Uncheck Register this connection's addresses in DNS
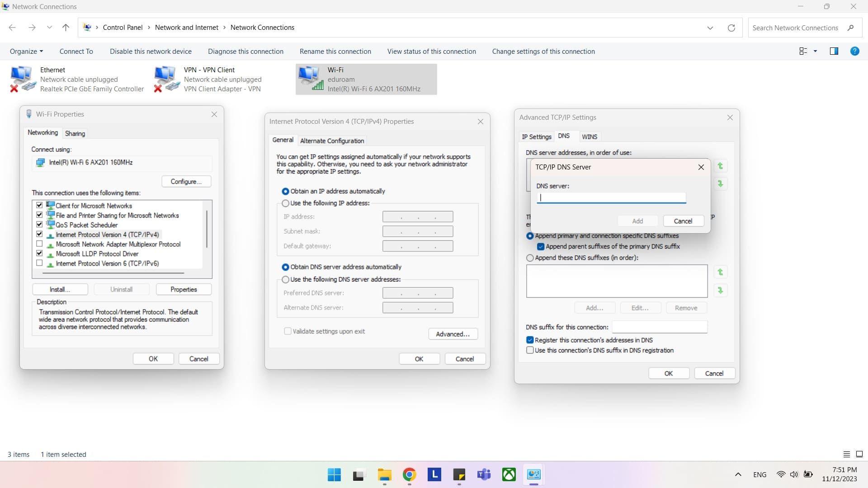The height and width of the screenshot is (488, 868). pyautogui.click(x=530, y=340)
